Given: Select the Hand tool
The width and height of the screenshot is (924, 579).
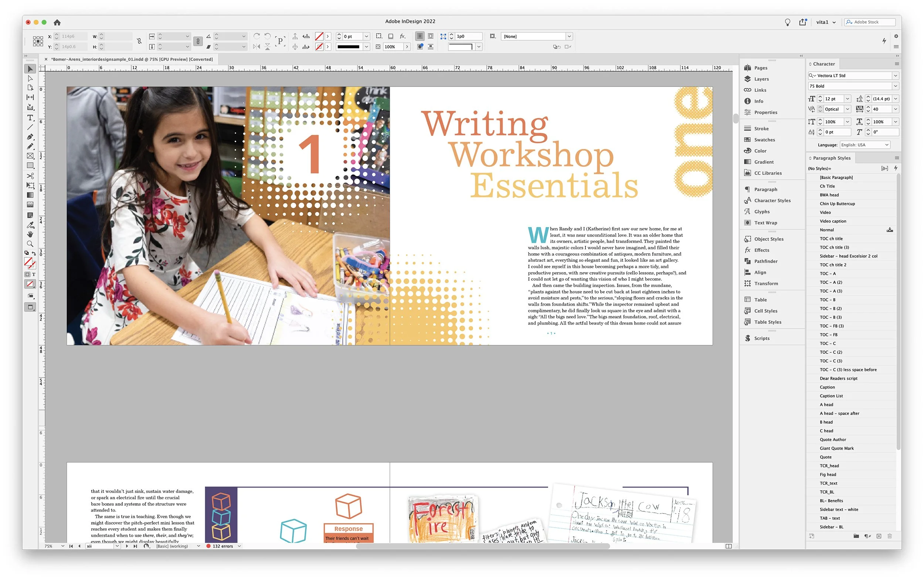Looking at the screenshot, I should point(30,234).
